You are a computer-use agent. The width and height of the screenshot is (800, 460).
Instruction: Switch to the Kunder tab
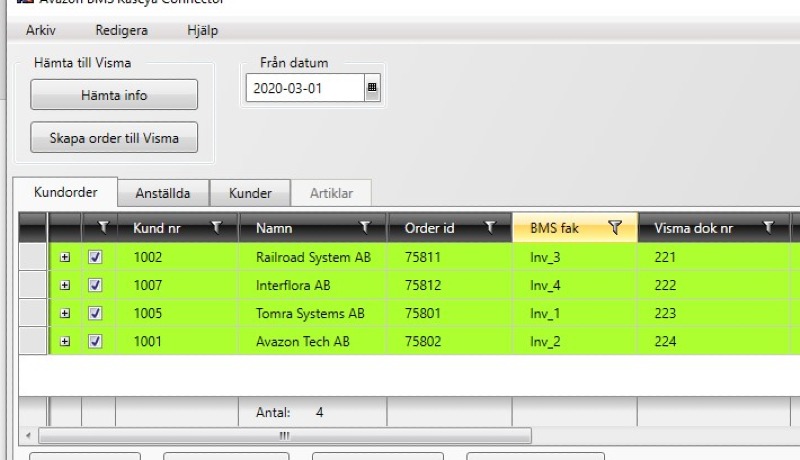(x=250, y=193)
